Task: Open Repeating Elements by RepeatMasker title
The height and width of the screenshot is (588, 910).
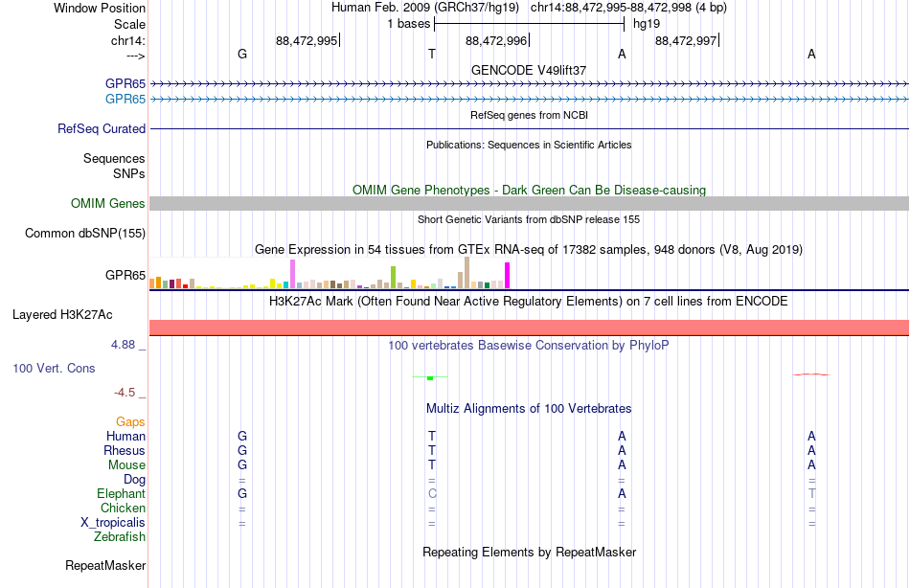Action: click(x=529, y=552)
